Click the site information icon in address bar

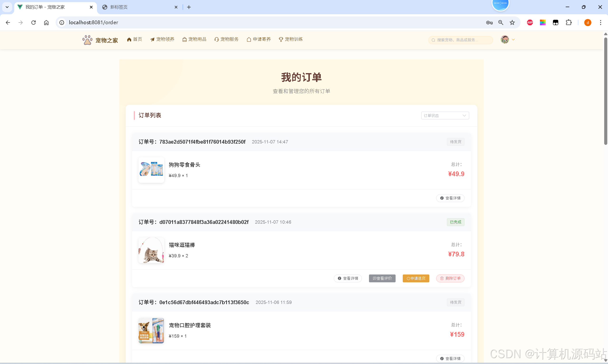pos(62,23)
